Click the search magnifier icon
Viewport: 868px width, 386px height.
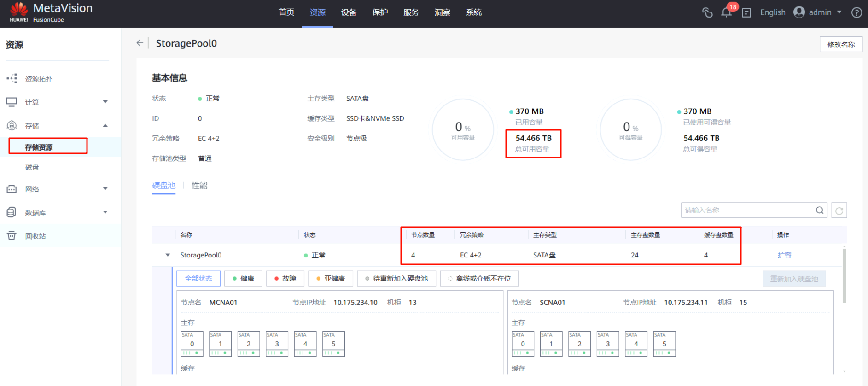(x=820, y=211)
